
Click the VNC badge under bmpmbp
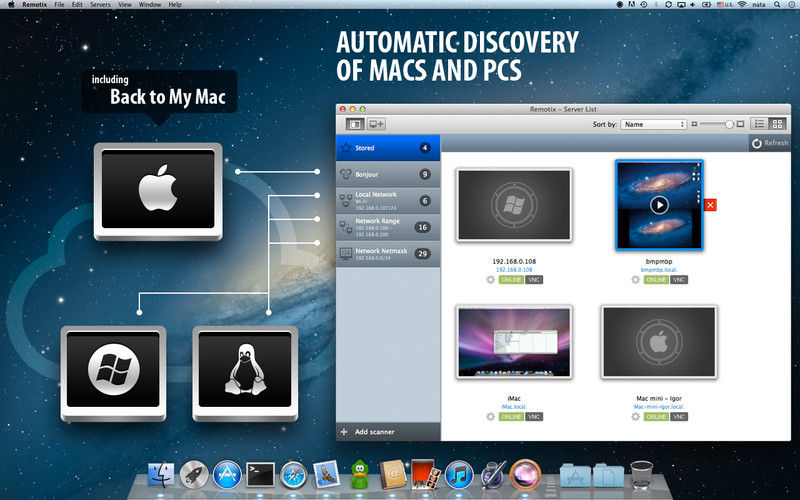pyautogui.click(x=679, y=280)
